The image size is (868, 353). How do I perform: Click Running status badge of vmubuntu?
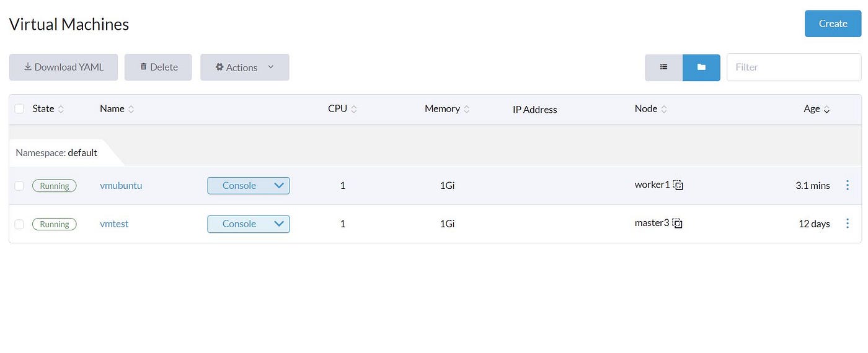click(55, 186)
